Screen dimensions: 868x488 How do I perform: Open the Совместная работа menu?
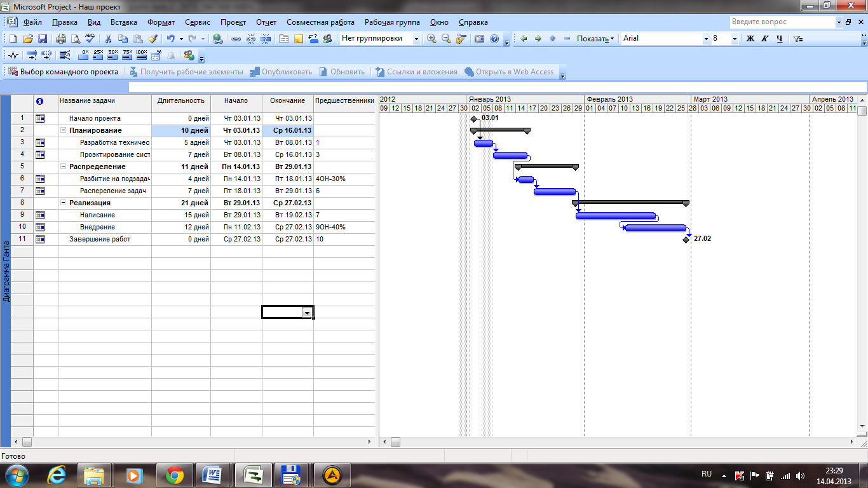pyautogui.click(x=320, y=22)
